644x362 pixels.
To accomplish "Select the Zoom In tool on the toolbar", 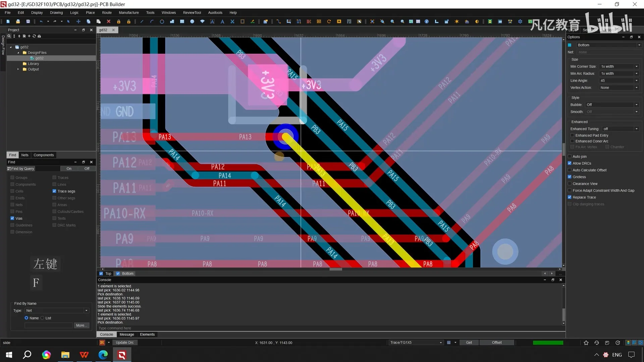I will [x=392, y=21].
